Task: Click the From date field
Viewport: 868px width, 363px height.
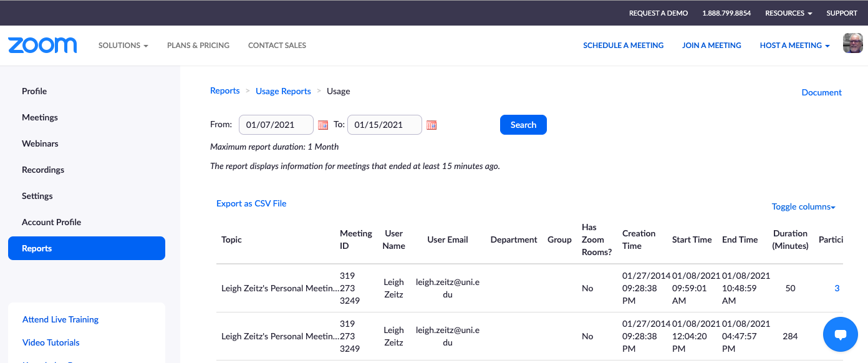Action: 276,125
